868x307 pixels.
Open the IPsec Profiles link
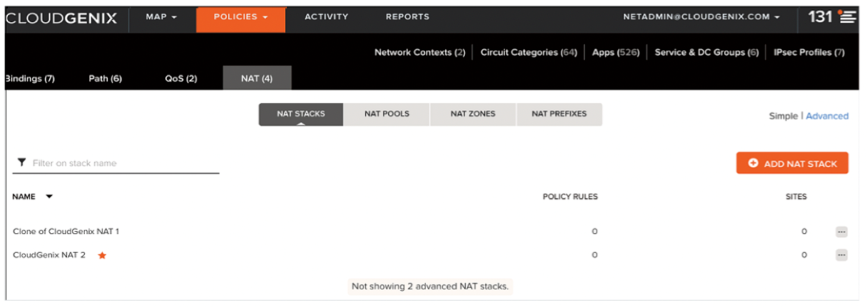point(809,52)
